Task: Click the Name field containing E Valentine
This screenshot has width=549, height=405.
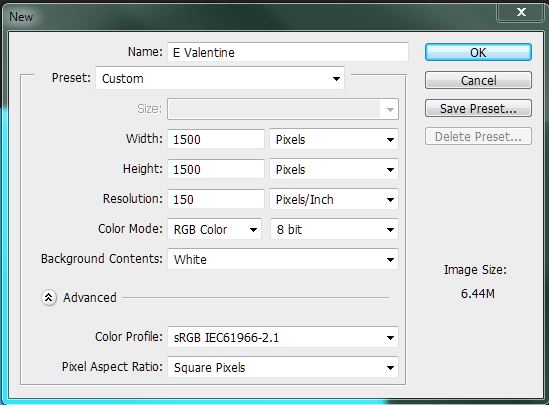Action: 288,52
